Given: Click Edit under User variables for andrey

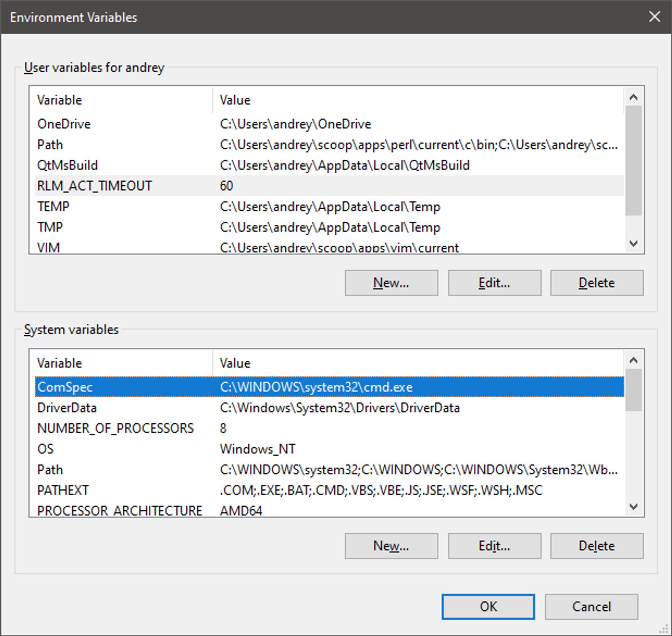Looking at the screenshot, I should click(494, 283).
